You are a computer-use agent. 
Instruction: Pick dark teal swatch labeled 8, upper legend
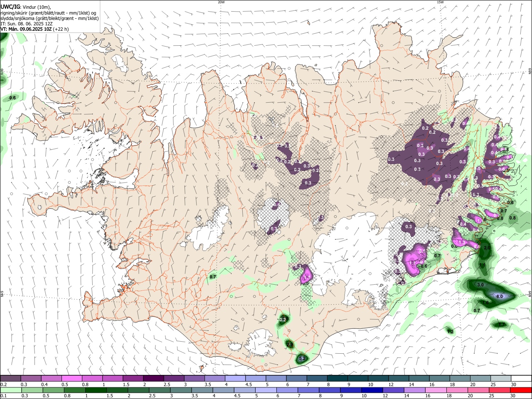[337, 379]
